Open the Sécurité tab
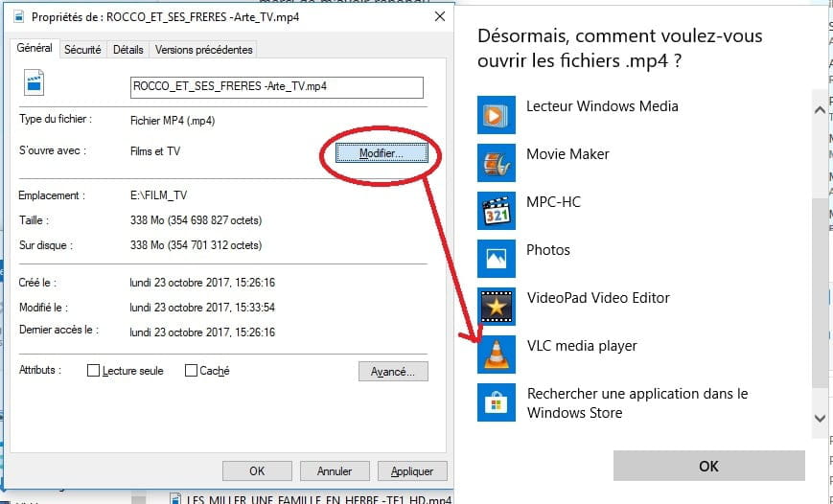 pos(82,50)
